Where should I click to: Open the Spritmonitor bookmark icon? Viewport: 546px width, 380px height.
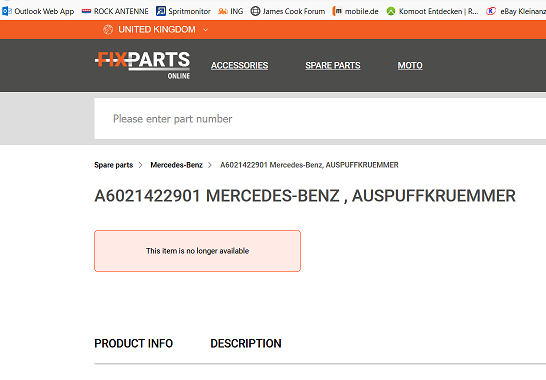click(x=161, y=11)
